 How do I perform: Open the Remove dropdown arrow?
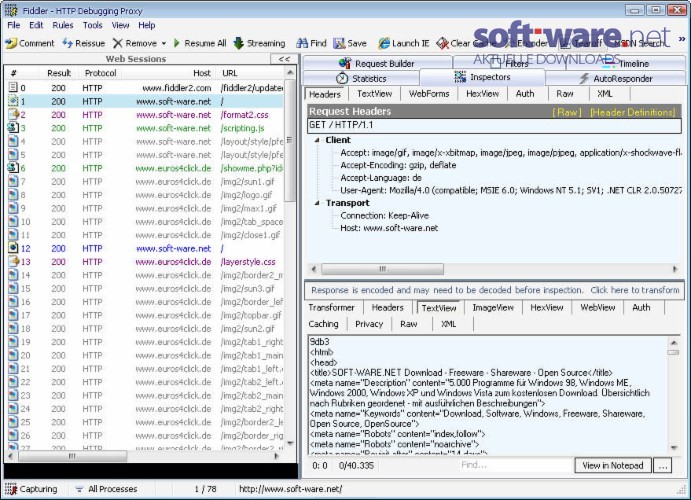tap(164, 43)
